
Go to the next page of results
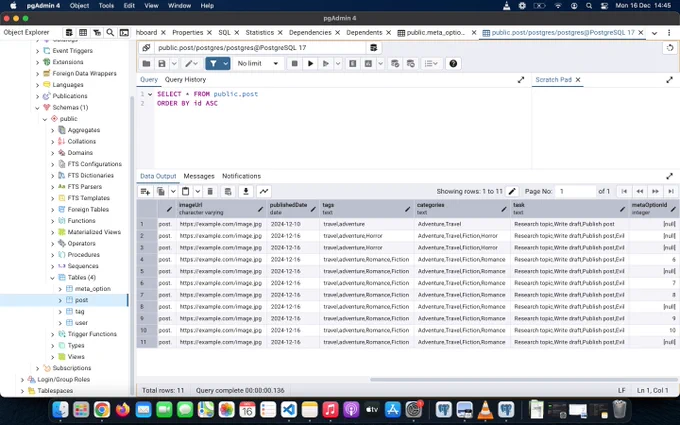tap(655, 191)
